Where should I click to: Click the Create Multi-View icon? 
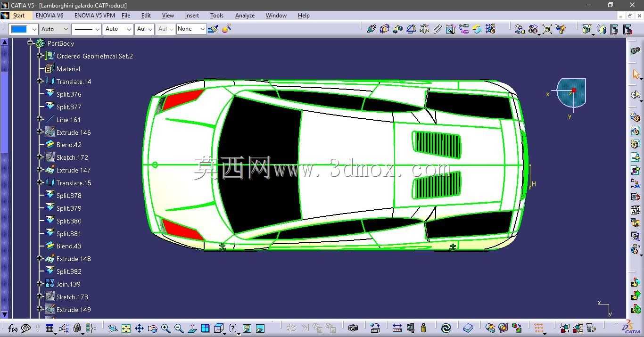(x=205, y=329)
